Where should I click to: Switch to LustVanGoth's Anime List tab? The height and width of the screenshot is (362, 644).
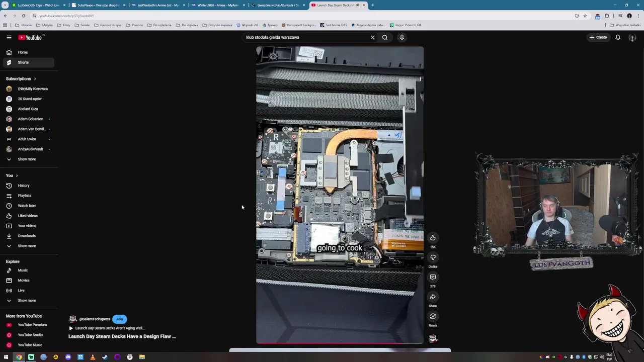(158, 5)
